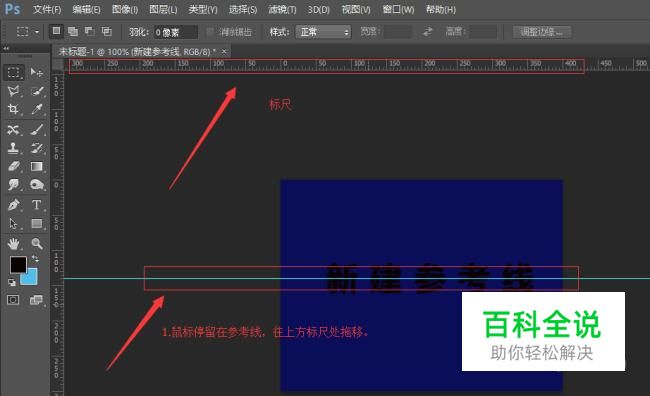Select the Clone Stamp tool
Screen dimensions: 650x396
[x=14, y=148]
